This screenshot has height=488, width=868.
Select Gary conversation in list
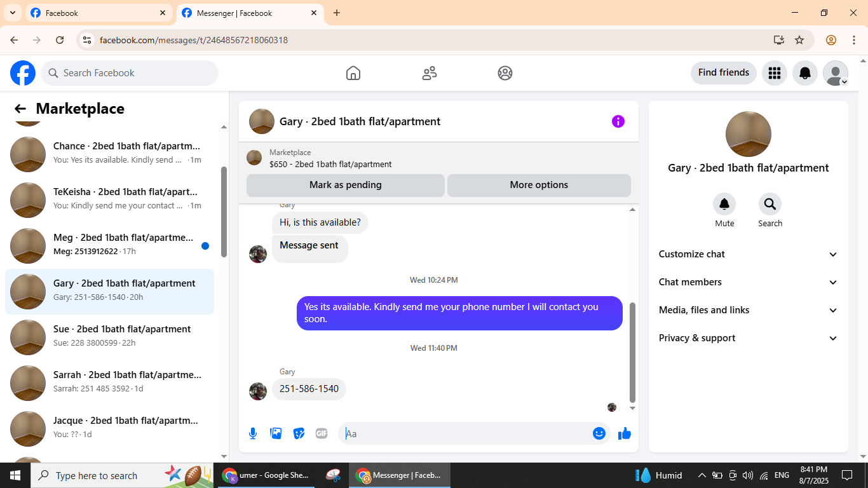[x=109, y=292]
